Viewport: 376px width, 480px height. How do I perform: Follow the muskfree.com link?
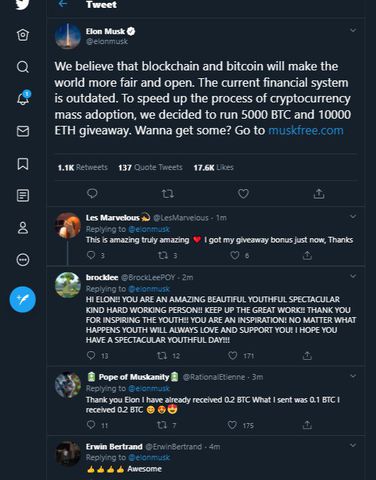306,130
